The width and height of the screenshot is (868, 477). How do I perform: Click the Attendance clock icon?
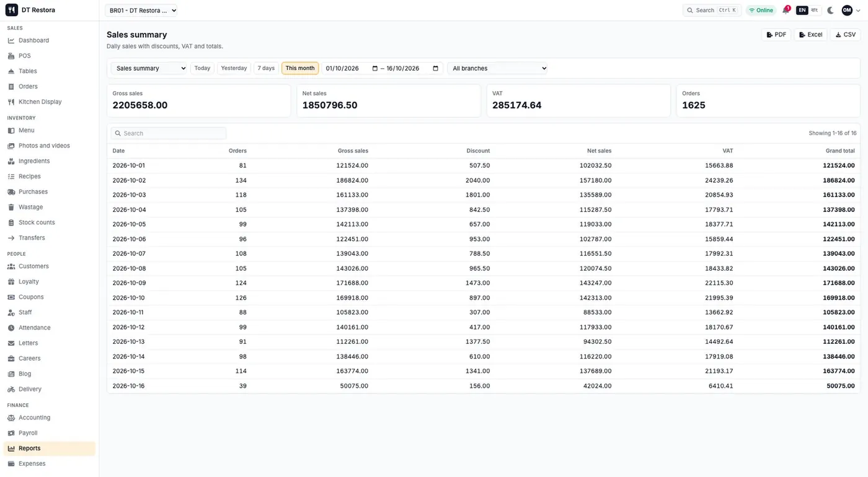pyautogui.click(x=11, y=328)
